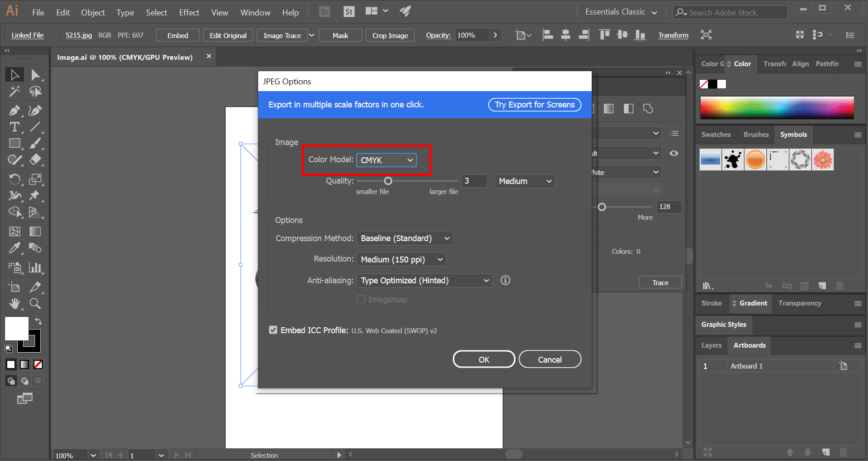Click the flower symbol thumbnail
This screenshot has height=461, width=868.
click(823, 160)
